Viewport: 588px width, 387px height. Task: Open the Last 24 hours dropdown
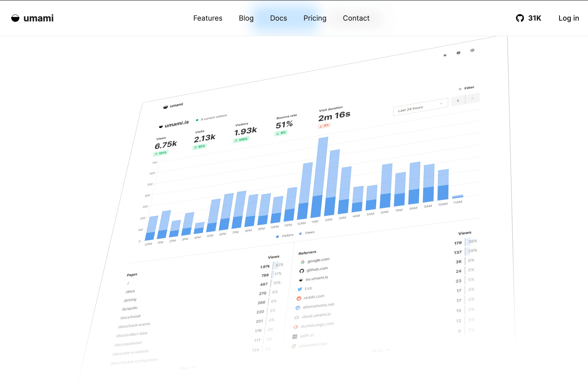point(420,107)
